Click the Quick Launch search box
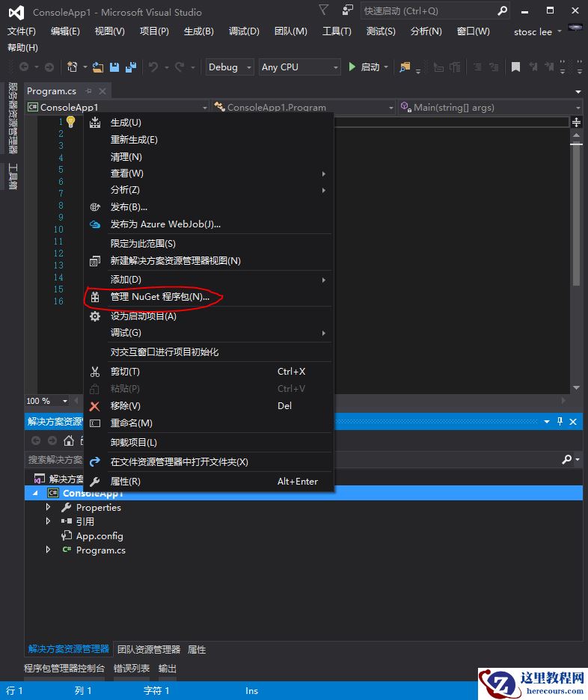This screenshot has width=588, height=700. [x=426, y=11]
